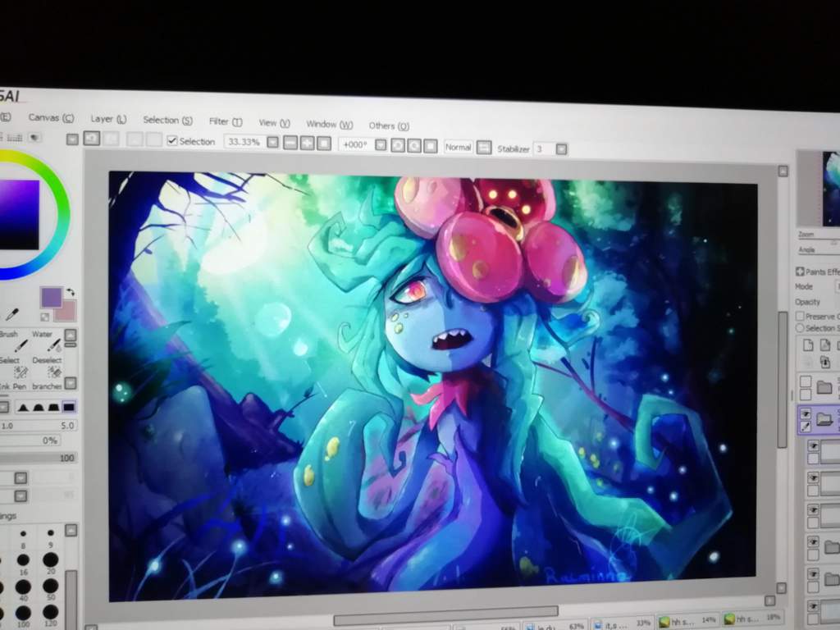Choose the sharp peak brush edge shape
Screen dimensions: 840x630
22,408
